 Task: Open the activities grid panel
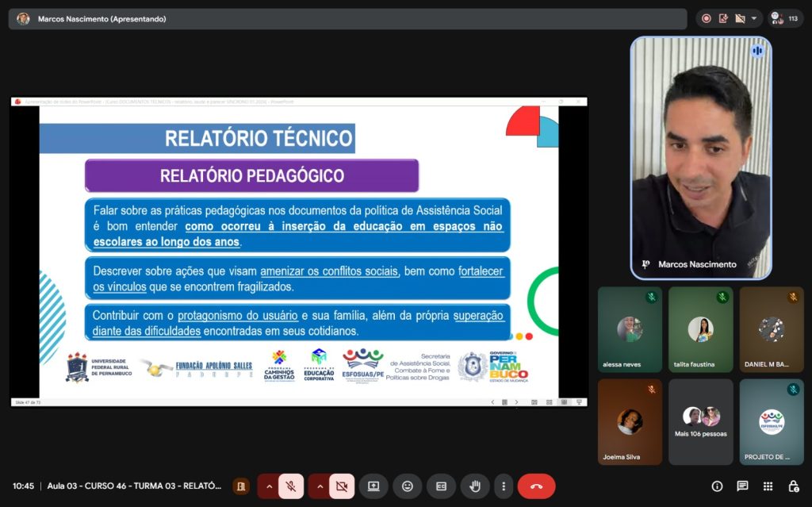point(768,486)
